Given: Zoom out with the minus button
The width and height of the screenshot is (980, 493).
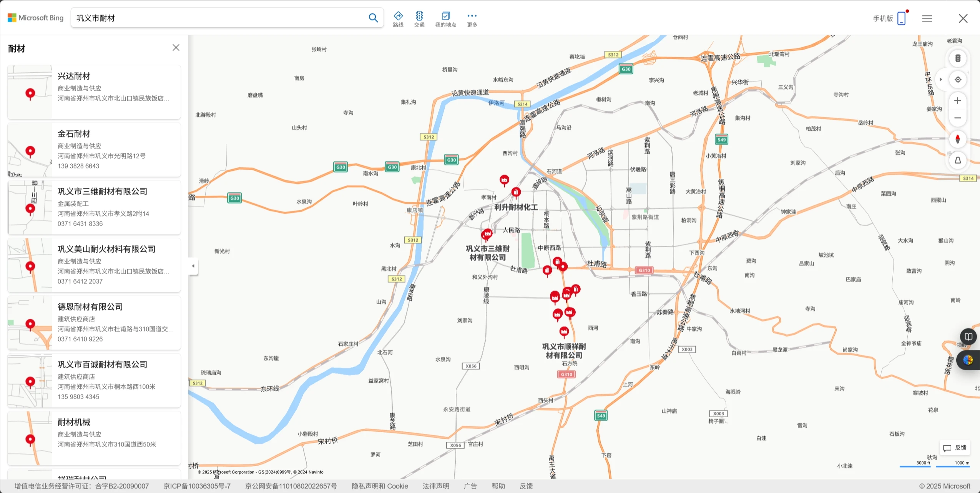Looking at the screenshot, I should [x=958, y=118].
